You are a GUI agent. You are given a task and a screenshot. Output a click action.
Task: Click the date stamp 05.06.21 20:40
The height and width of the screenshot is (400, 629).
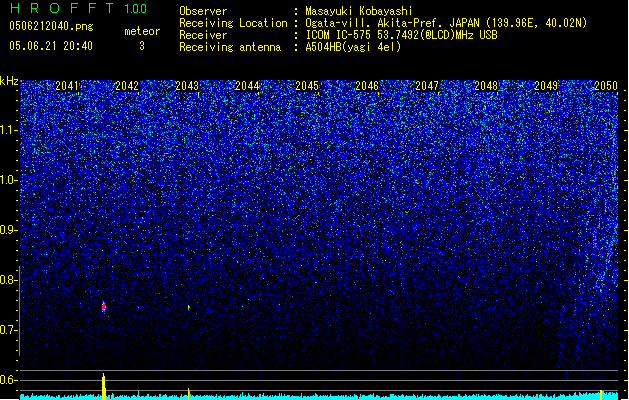coord(51,46)
